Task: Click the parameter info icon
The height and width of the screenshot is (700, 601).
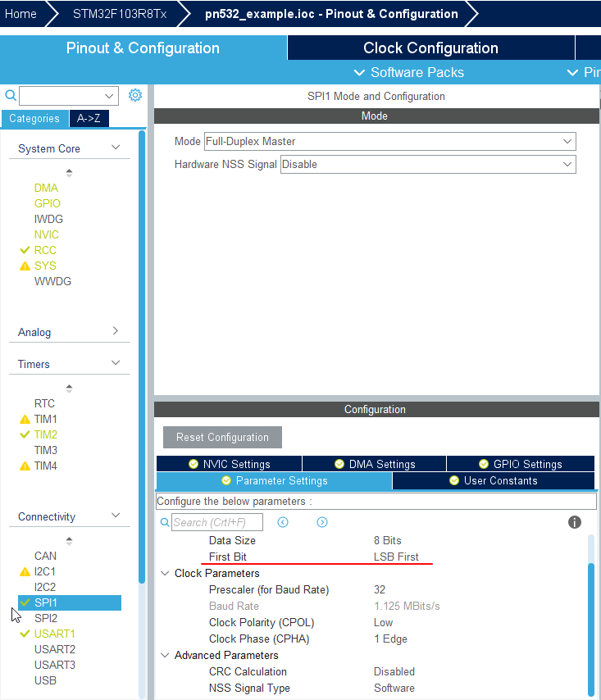Action: click(574, 522)
